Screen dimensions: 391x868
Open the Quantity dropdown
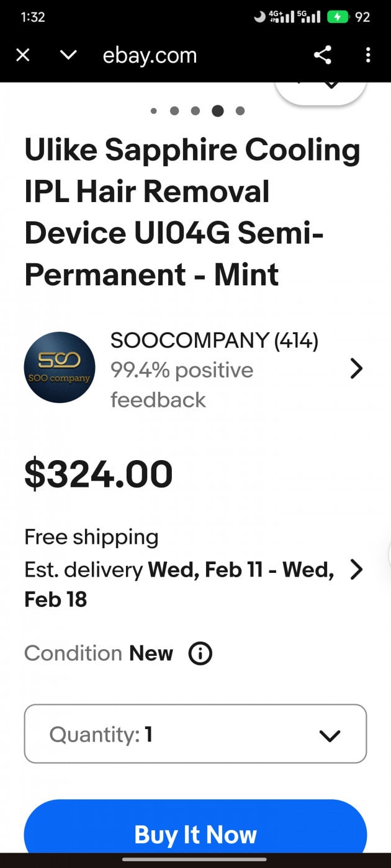coord(195,734)
